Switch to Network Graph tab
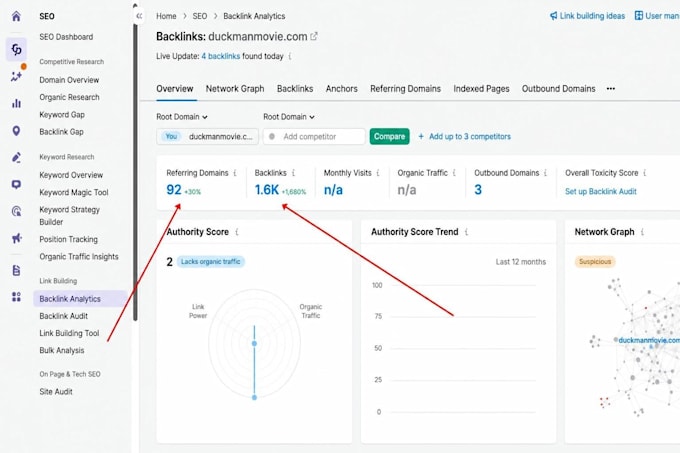Screen dimensions: 680x453 tap(235, 88)
